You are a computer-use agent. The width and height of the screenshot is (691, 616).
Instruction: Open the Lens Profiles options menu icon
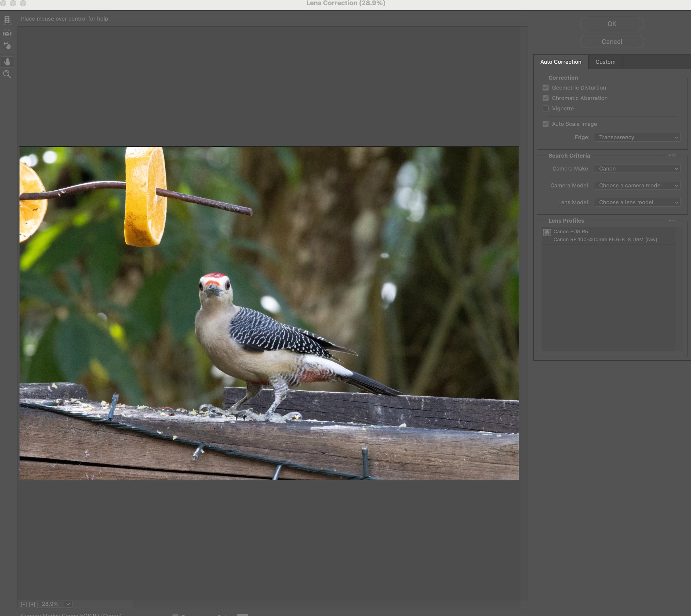pos(672,220)
